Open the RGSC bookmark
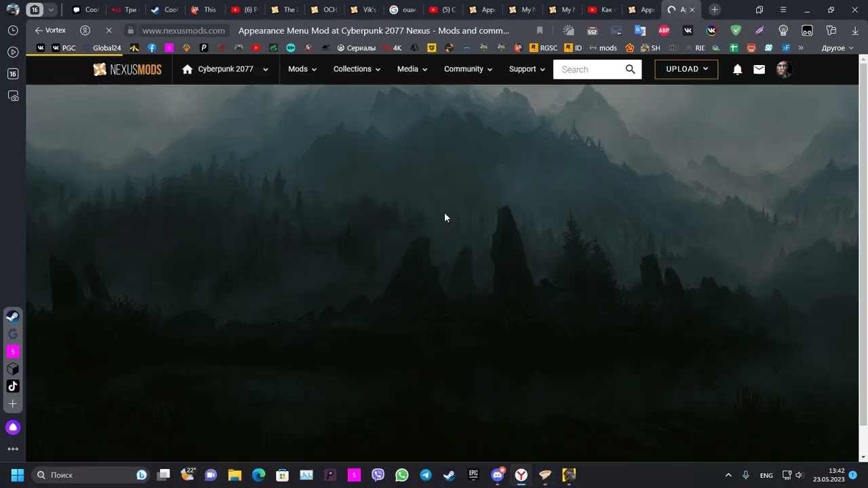This screenshot has height=488, width=868. click(x=543, y=48)
